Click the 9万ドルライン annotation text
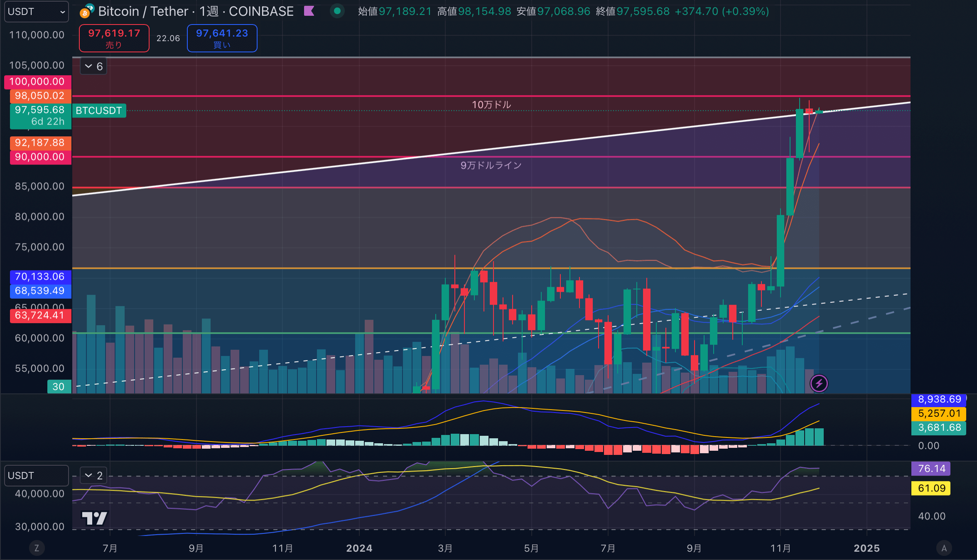The image size is (977, 560). [491, 165]
